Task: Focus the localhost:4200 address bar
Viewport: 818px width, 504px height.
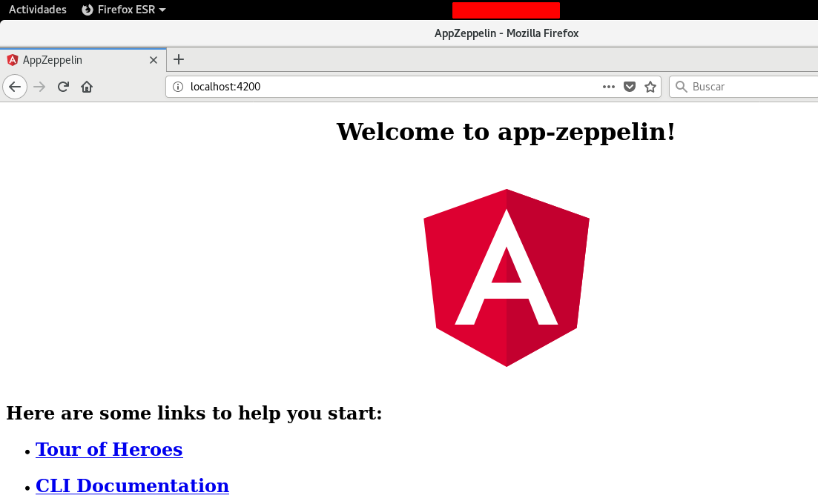Action: (386, 87)
